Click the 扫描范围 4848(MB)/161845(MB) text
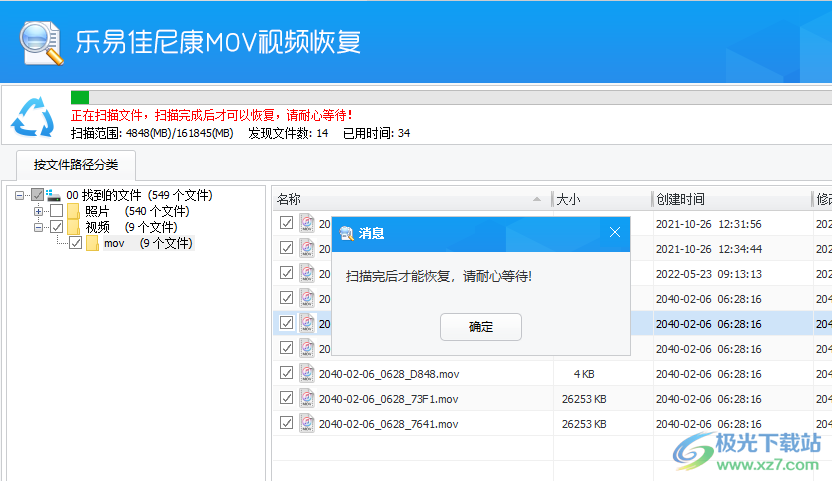This screenshot has height=481, width=832. (152, 133)
